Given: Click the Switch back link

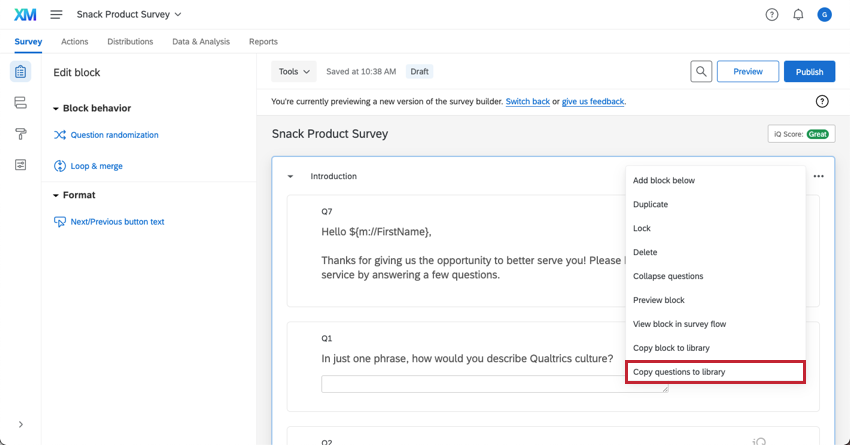Looking at the screenshot, I should pyautogui.click(x=527, y=101).
